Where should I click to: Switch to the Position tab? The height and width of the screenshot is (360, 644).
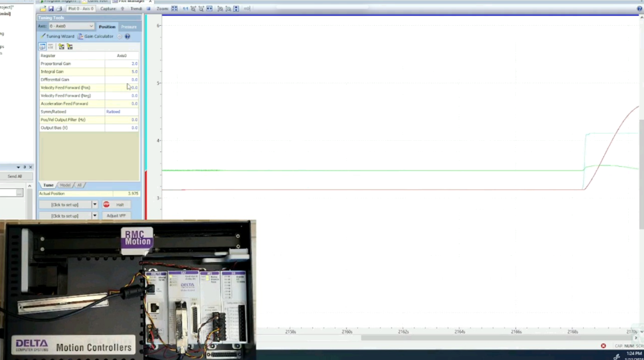tap(107, 27)
